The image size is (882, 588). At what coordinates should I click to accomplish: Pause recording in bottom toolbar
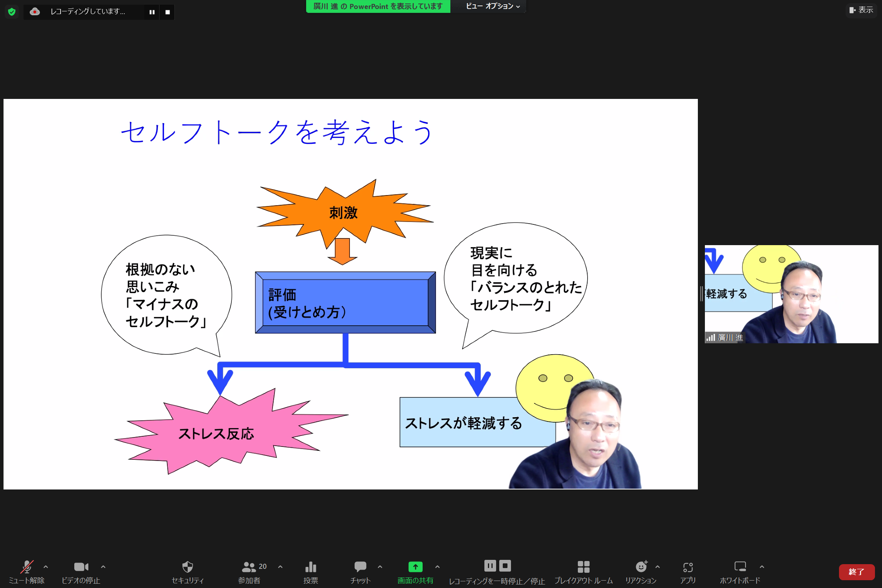pyautogui.click(x=490, y=565)
